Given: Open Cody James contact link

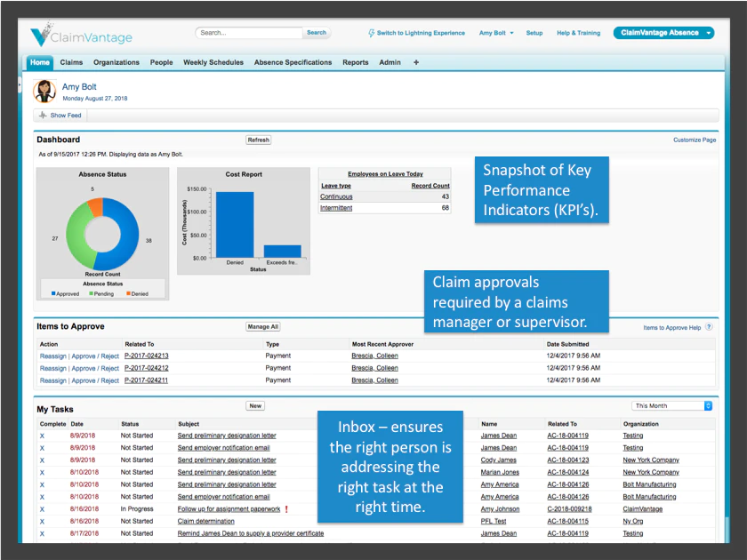Looking at the screenshot, I should (x=498, y=460).
